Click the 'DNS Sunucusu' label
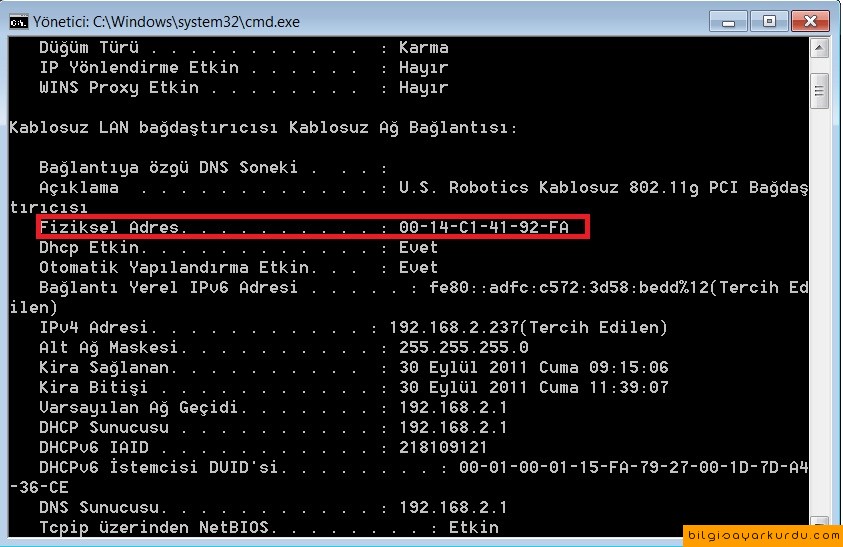The width and height of the screenshot is (843, 547). pyautogui.click(x=99, y=507)
